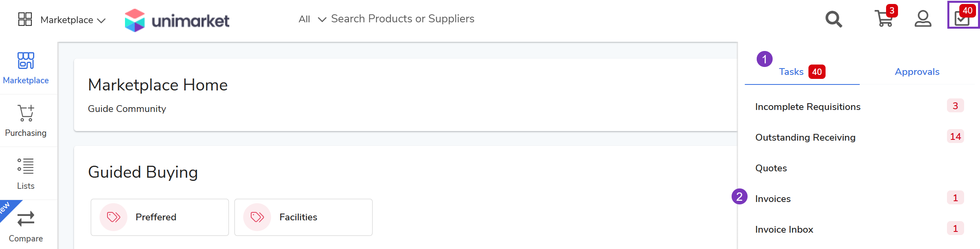Switch to the Approvals tab
This screenshot has height=249, width=980.
917,72
